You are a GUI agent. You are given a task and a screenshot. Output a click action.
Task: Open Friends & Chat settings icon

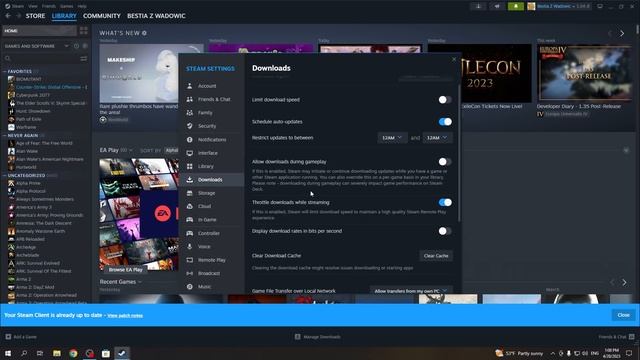tap(189, 99)
